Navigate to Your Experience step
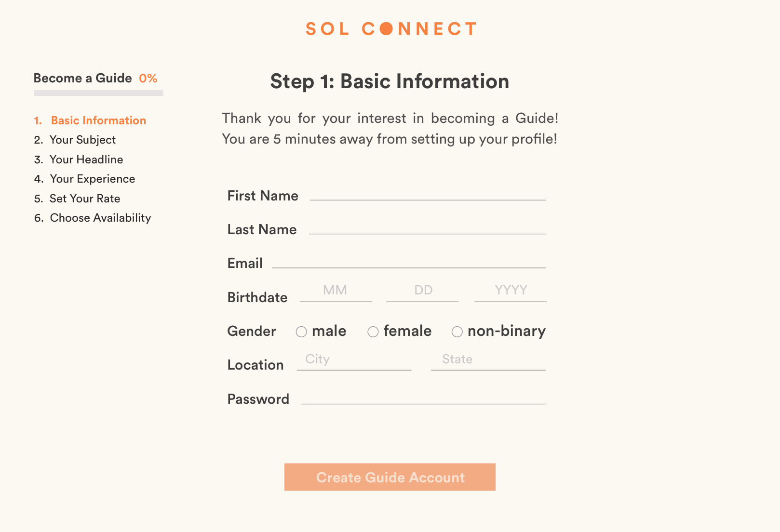This screenshot has width=780, height=532. click(x=92, y=179)
